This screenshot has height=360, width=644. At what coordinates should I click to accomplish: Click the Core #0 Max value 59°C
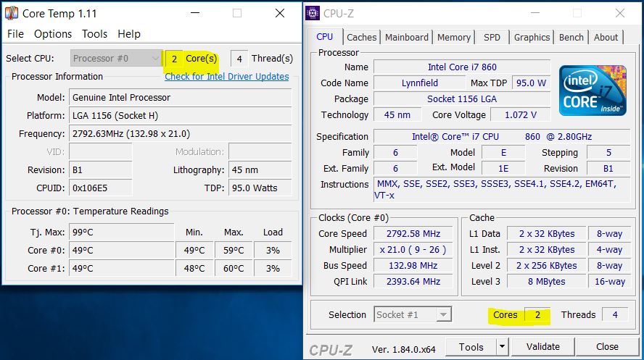[234, 250]
